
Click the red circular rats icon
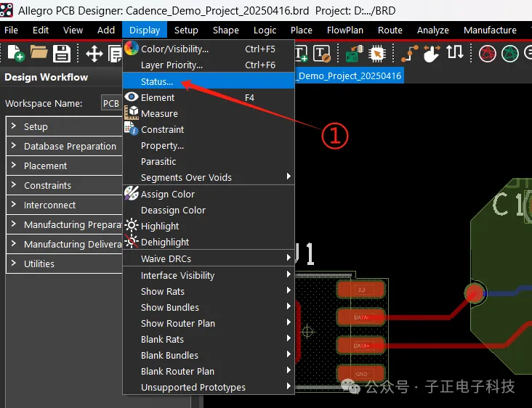click(x=487, y=54)
